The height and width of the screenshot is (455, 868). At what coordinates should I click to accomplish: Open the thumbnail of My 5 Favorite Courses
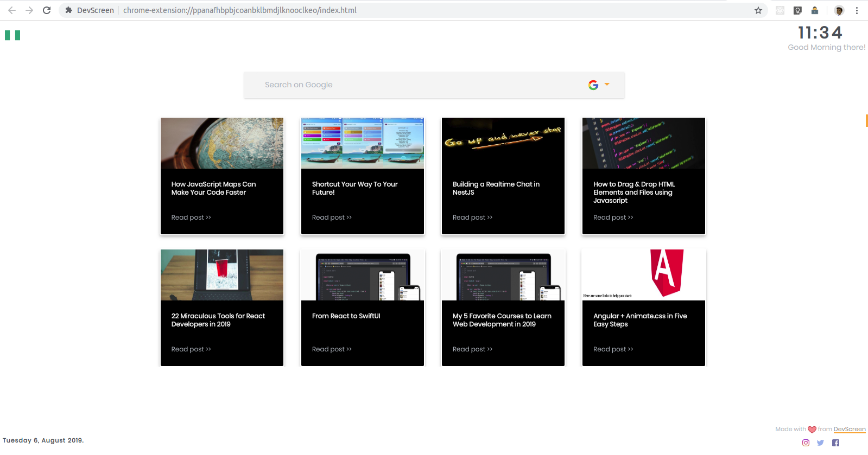point(503,275)
